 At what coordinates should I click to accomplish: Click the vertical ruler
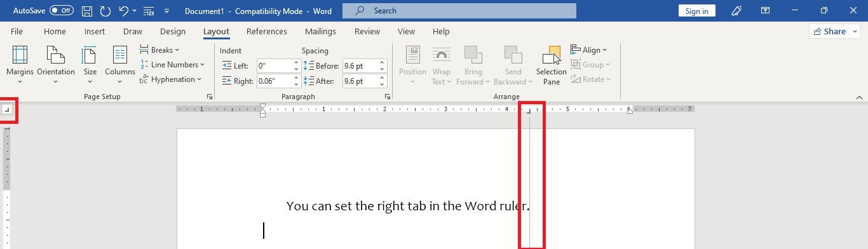[x=7, y=188]
